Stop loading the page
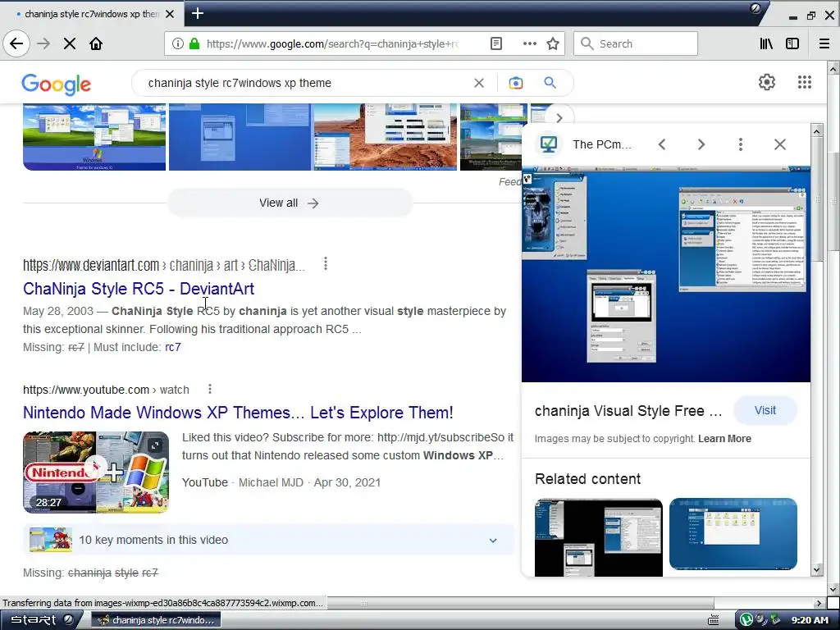This screenshot has height=630, width=840. (70, 43)
